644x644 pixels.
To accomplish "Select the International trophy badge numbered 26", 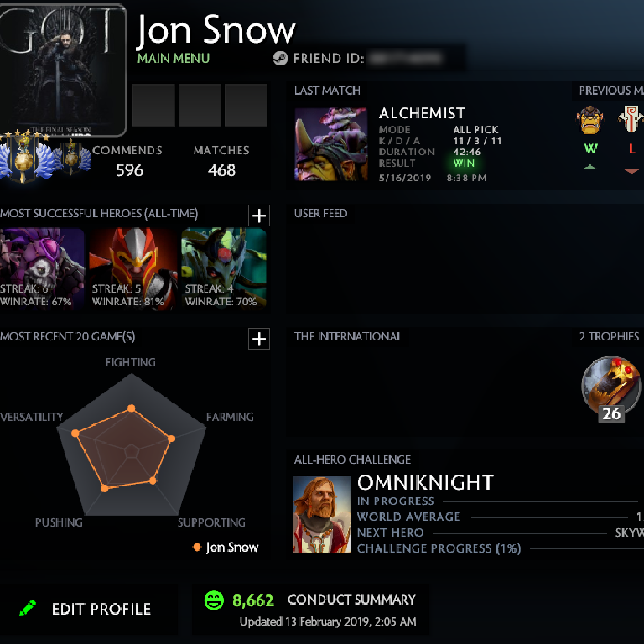I will pos(611,389).
